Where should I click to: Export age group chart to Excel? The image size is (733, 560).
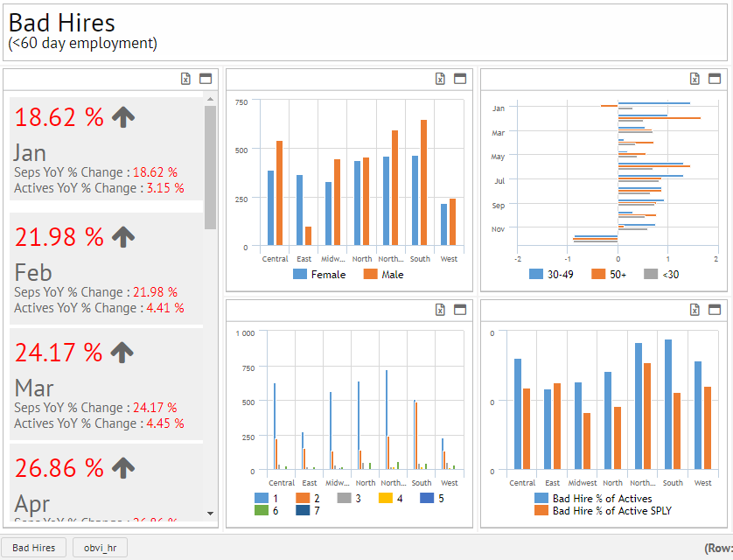coord(695,79)
